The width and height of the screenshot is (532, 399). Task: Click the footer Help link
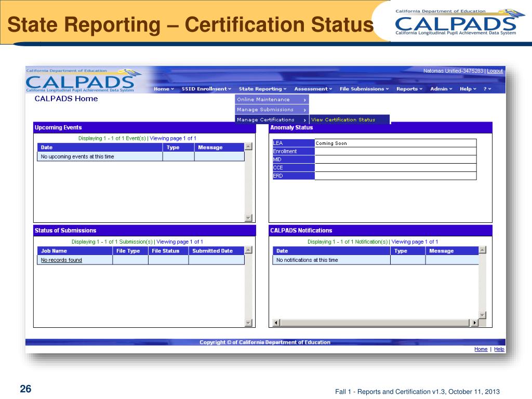(499, 349)
